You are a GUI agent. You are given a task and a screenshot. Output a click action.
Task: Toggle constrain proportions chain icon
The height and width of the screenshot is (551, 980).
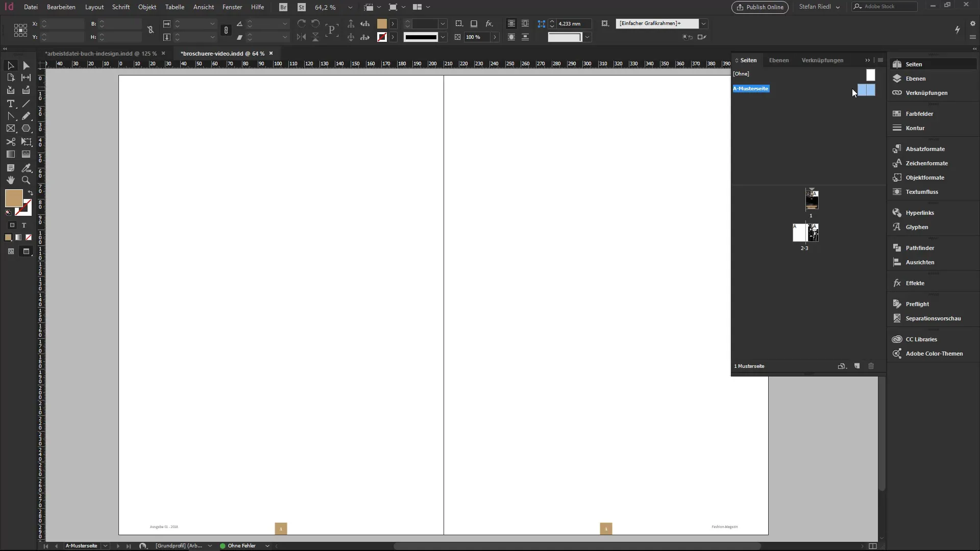(151, 30)
